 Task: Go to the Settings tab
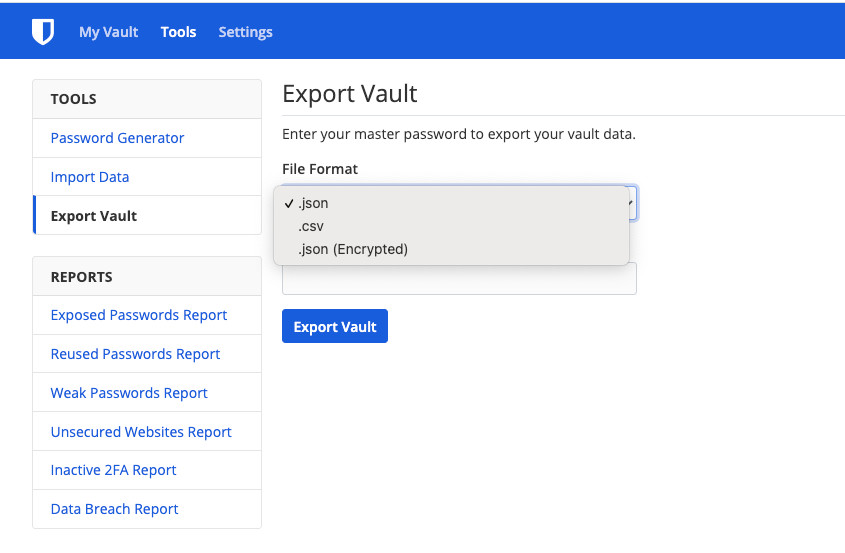(x=245, y=32)
